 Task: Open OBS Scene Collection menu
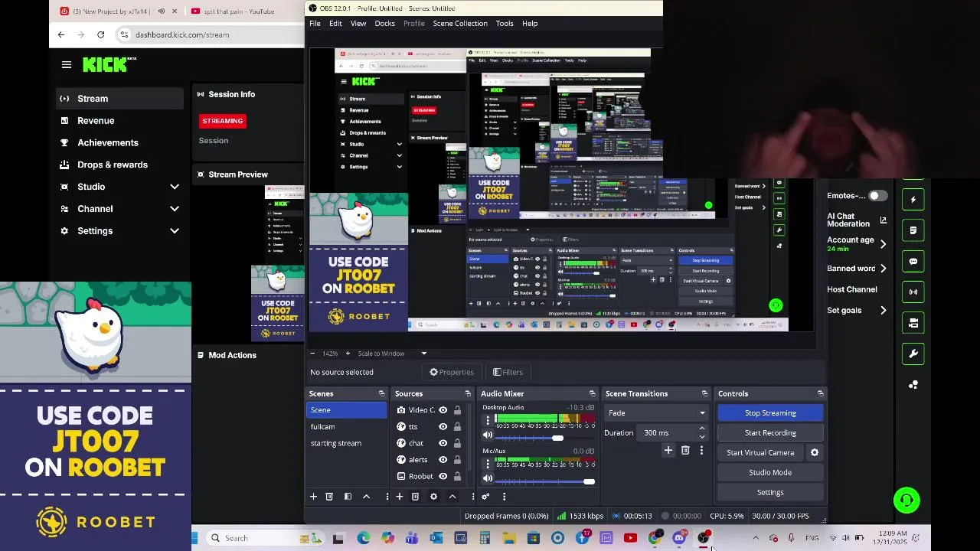click(x=460, y=24)
